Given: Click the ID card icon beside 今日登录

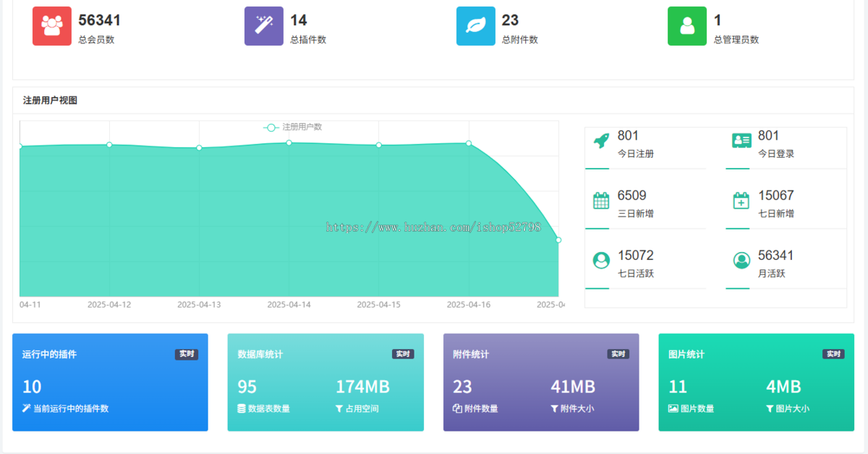Looking at the screenshot, I should tap(741, 141).
